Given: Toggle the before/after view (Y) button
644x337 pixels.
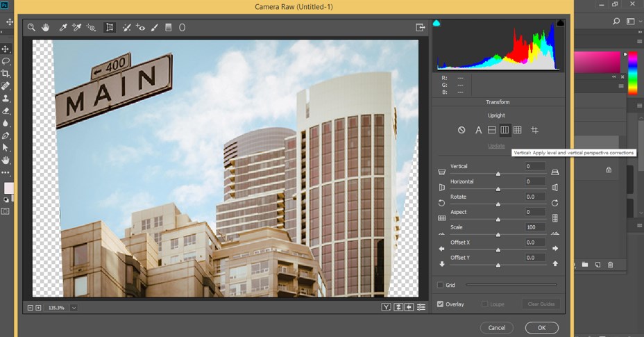Looking at the screenshot, I should tap(386, 307).
